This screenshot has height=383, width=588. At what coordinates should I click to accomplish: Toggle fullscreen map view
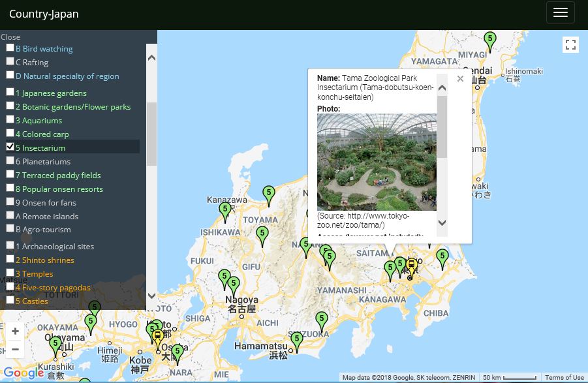pos(570,44)
